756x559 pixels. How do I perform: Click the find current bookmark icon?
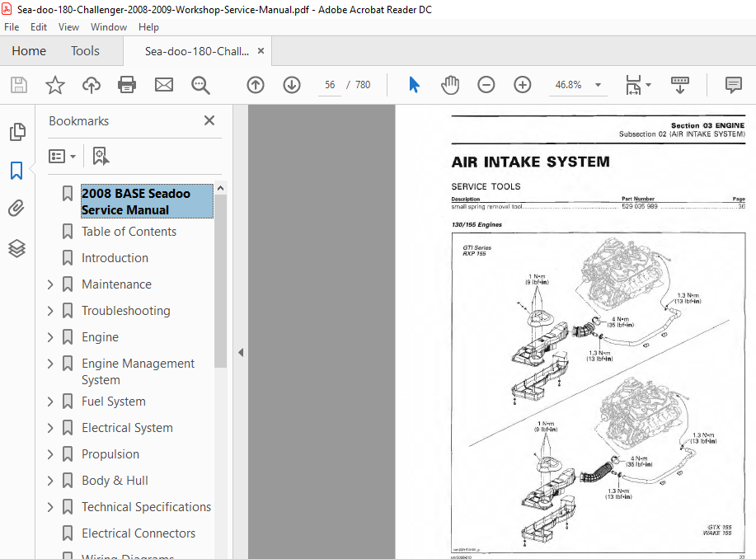pos(101,157)
